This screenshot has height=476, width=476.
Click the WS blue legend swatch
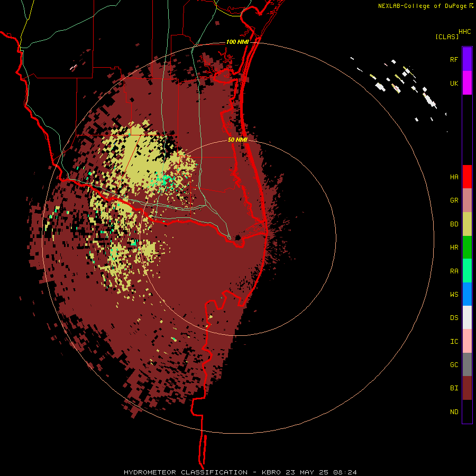click(467, 294)
